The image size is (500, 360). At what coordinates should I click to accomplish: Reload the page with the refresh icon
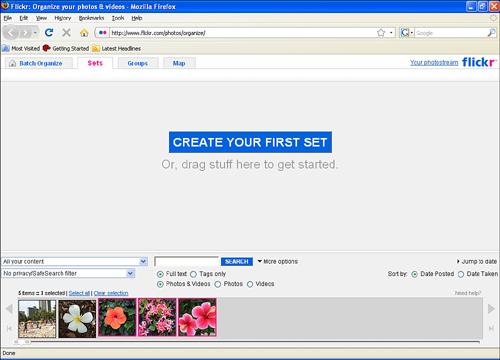coord(49,32)
